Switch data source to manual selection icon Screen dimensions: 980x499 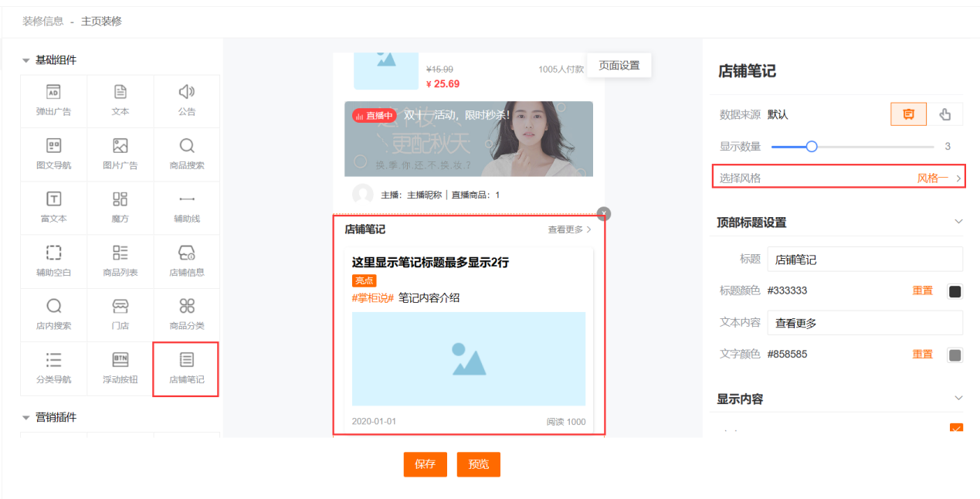click(944, 114)
